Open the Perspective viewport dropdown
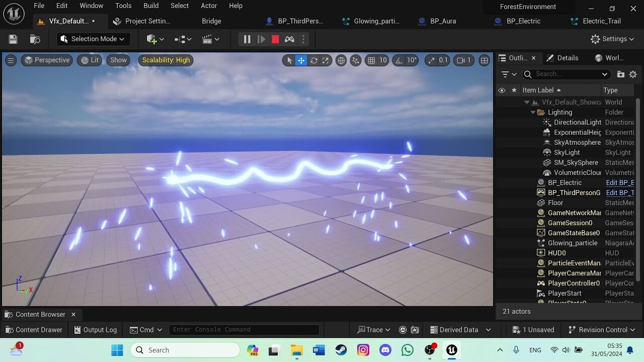The image size is (644, 362). 47,60
